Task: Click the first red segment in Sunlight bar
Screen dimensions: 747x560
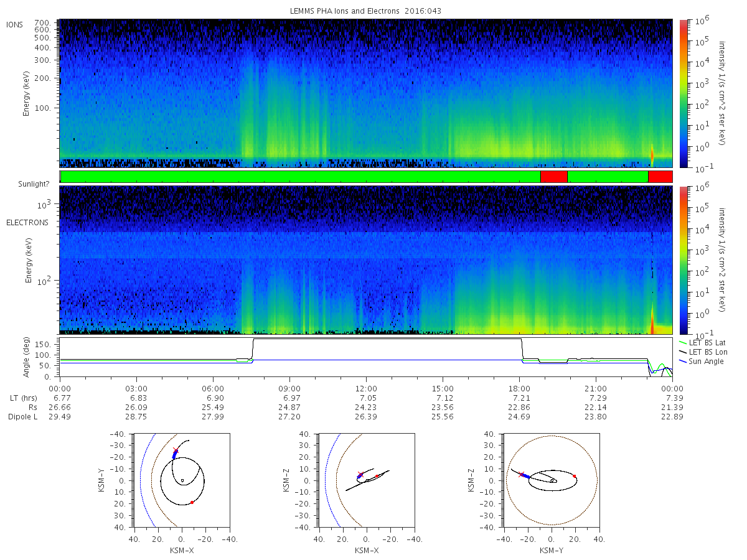Action: point(554,177)
